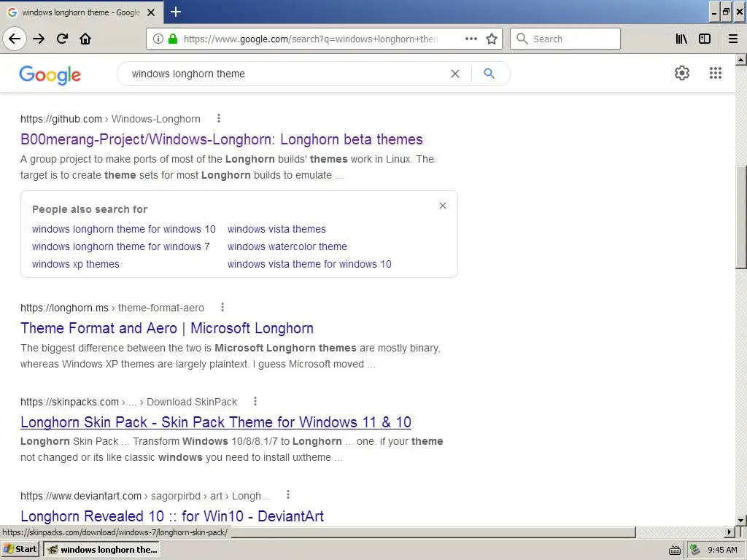Open Theme Format and Aero result
The image size is (747, 560).
coord(167,328)
